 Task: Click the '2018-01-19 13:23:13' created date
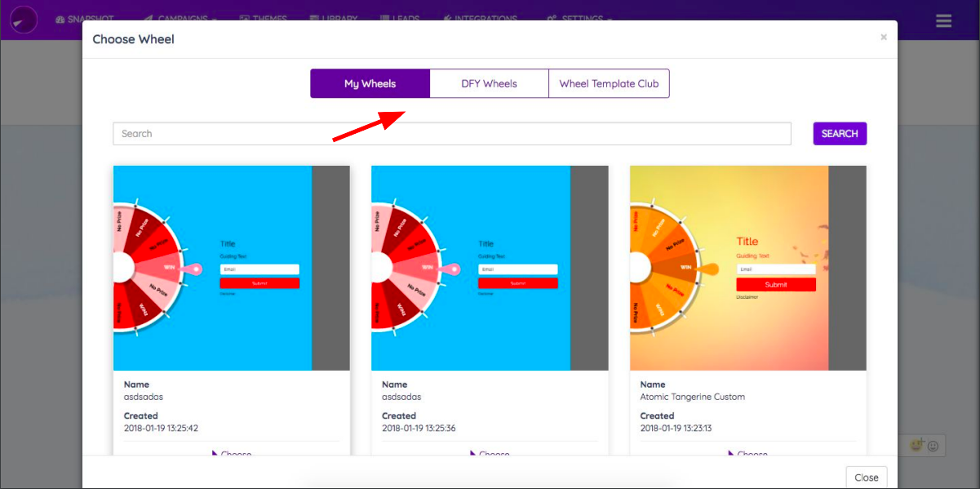coord(677,428)
